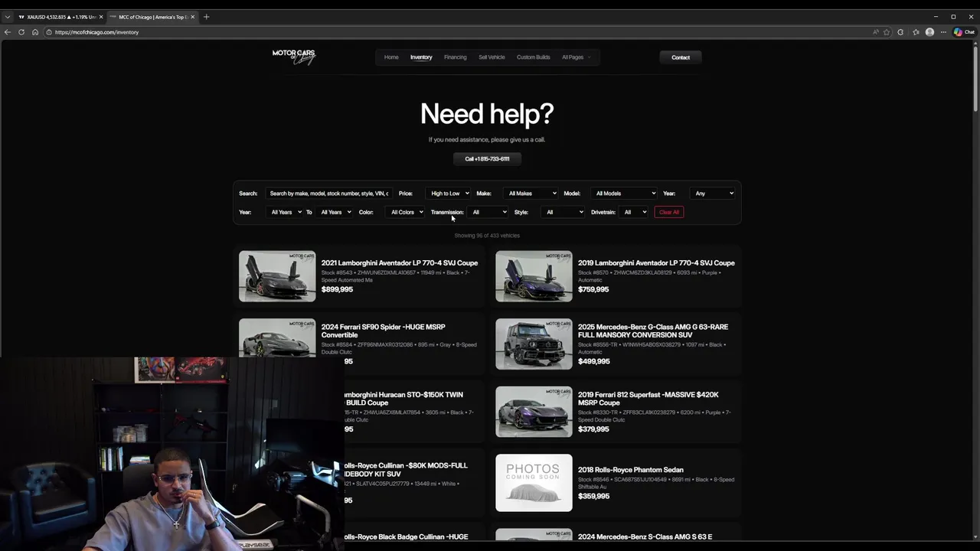Image resolution: width=980 pixels, height=551 pixels.
Task: Click the Read aloud icon in the address bar
Action: [x=875, y=32]
